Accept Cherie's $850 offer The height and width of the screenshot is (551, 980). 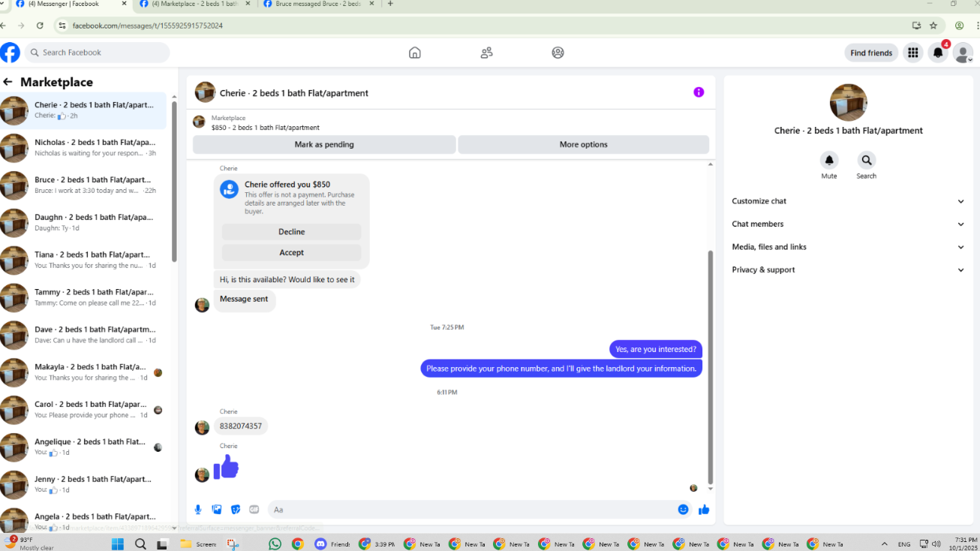tap(292, 253)
